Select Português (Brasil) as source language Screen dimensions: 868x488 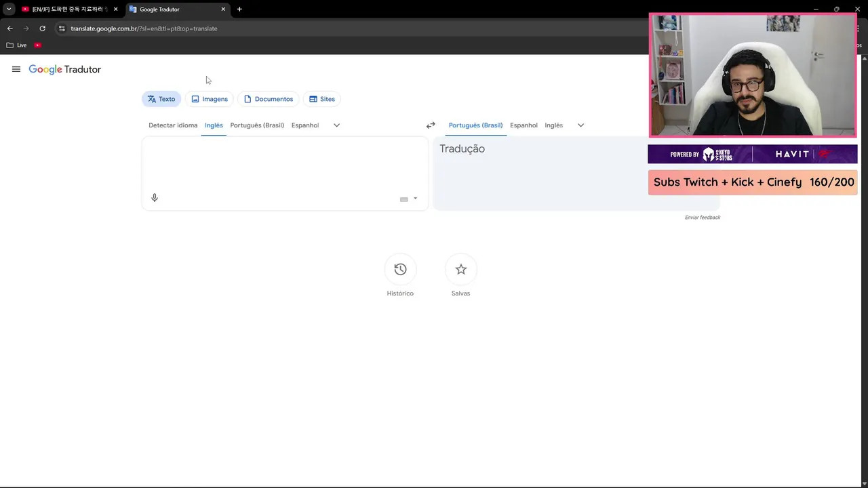(x=257, y=125)
